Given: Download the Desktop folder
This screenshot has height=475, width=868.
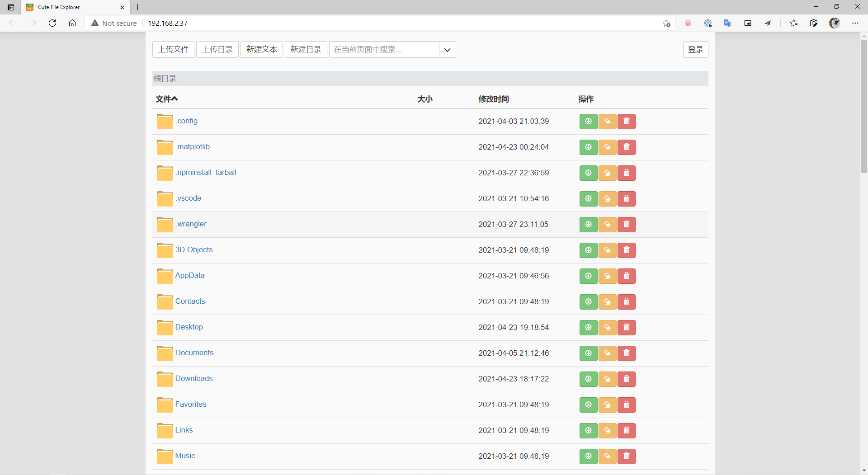Looking at the screenshot, I should point(588,327).
